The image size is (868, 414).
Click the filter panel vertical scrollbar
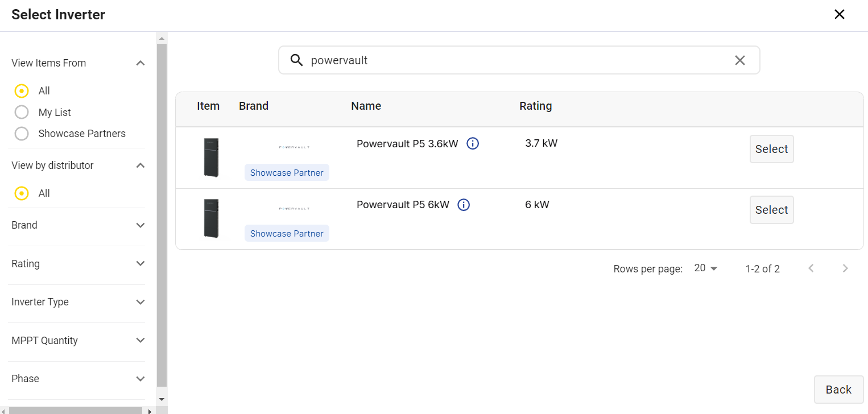coord(162,215)
